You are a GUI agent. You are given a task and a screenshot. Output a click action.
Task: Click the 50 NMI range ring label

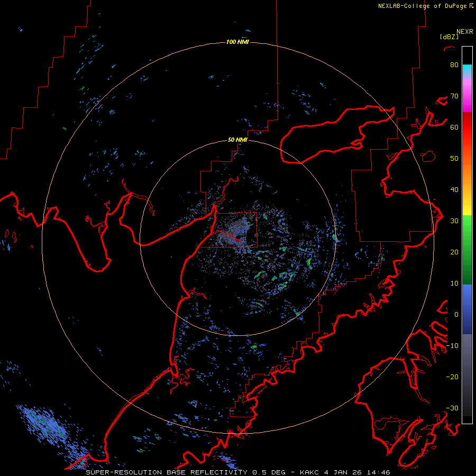click(x=237, y=140)
